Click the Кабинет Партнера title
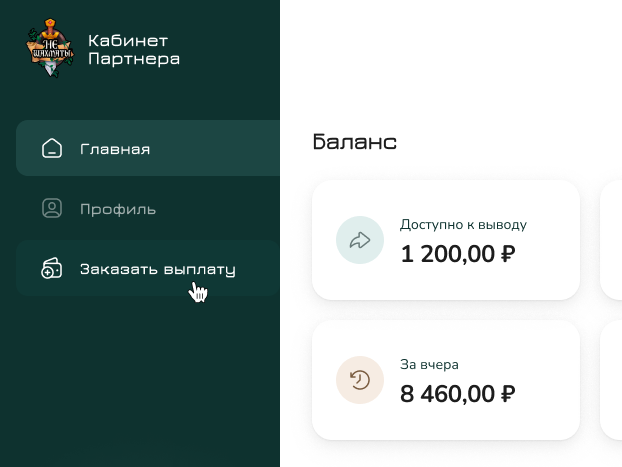Screen dimensions: 622x467 134,50
